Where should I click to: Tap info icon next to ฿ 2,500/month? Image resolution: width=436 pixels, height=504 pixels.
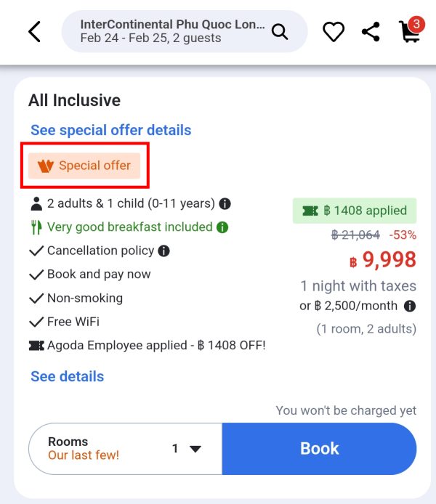tap(410, 306)
